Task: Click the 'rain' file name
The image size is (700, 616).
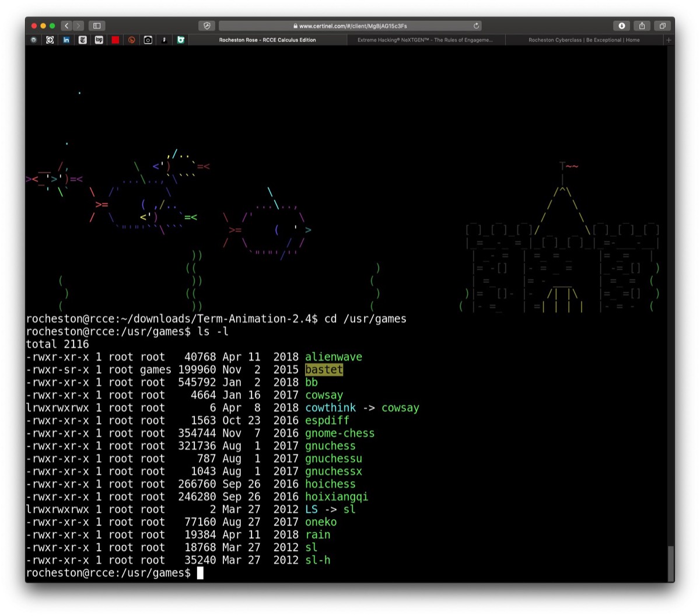Action: (x=318, y=535)
